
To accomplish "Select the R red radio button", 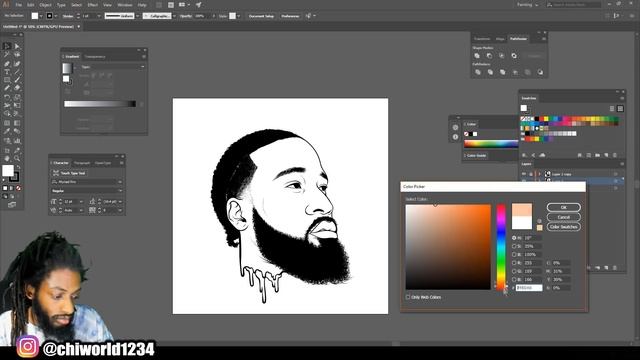I will click(x=514, y=263).
